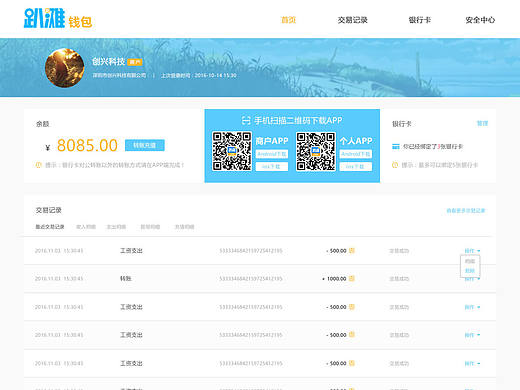Download 商户APP for iOS

coord(272,166)
